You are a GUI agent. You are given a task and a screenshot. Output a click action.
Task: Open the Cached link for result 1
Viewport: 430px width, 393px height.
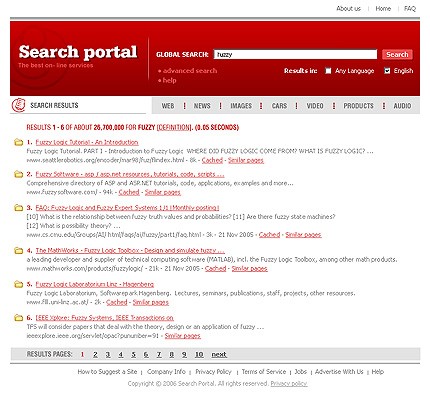[x=212, y=160]
